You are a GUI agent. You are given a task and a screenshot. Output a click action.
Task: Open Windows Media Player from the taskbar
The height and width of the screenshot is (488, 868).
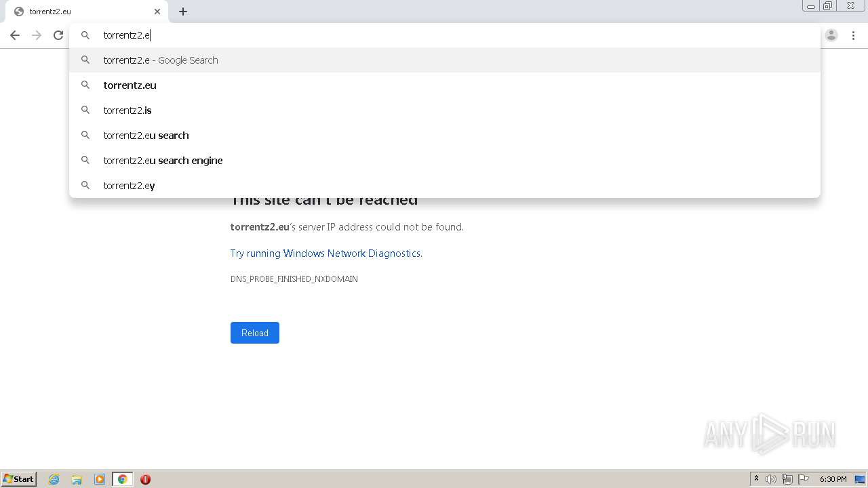coord(100,479)
